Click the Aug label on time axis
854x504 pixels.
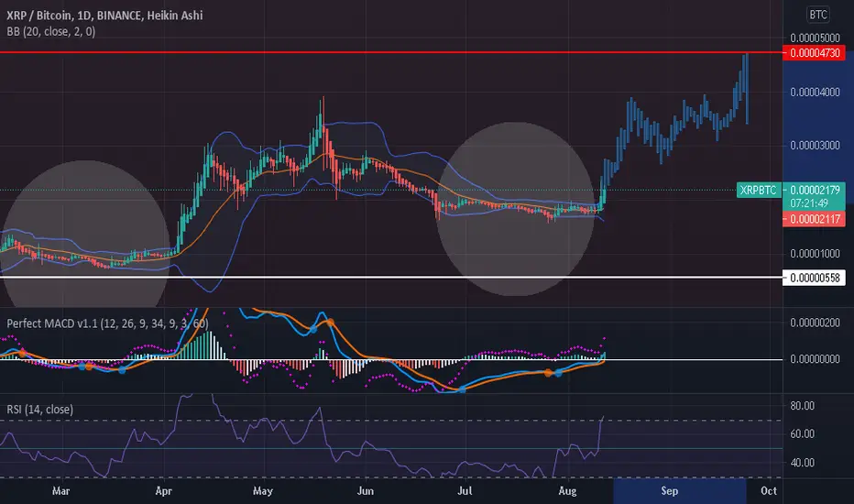click(x=567, y=491)
